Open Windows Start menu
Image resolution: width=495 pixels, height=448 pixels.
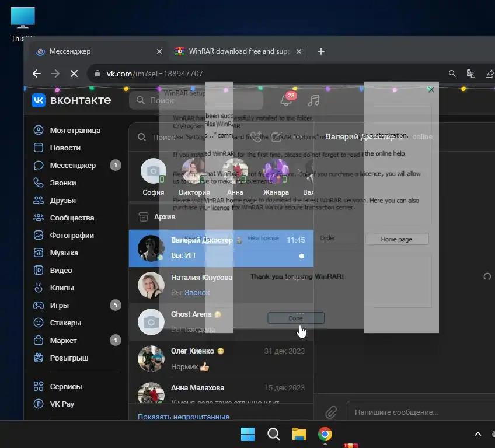click(x=248, y=434)
